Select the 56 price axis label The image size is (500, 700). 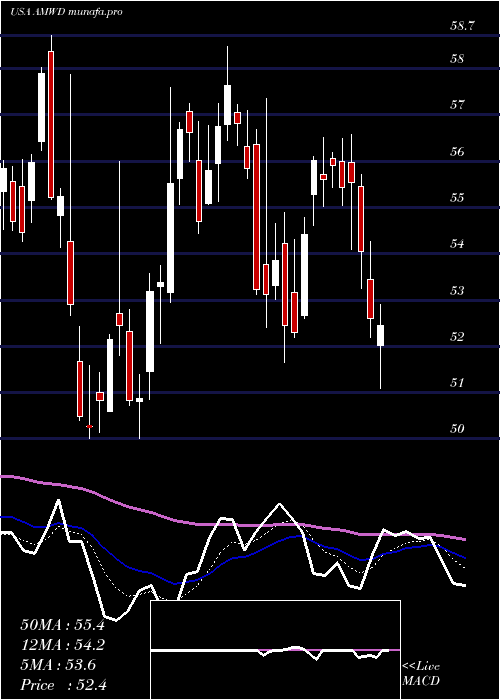tap(458, 151)
